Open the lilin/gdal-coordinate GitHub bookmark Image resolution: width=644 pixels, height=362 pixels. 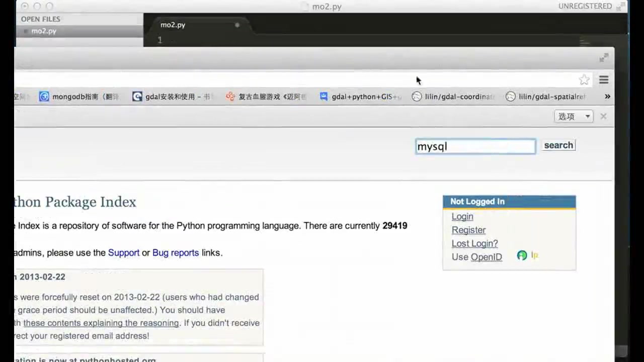coord(453,97)
